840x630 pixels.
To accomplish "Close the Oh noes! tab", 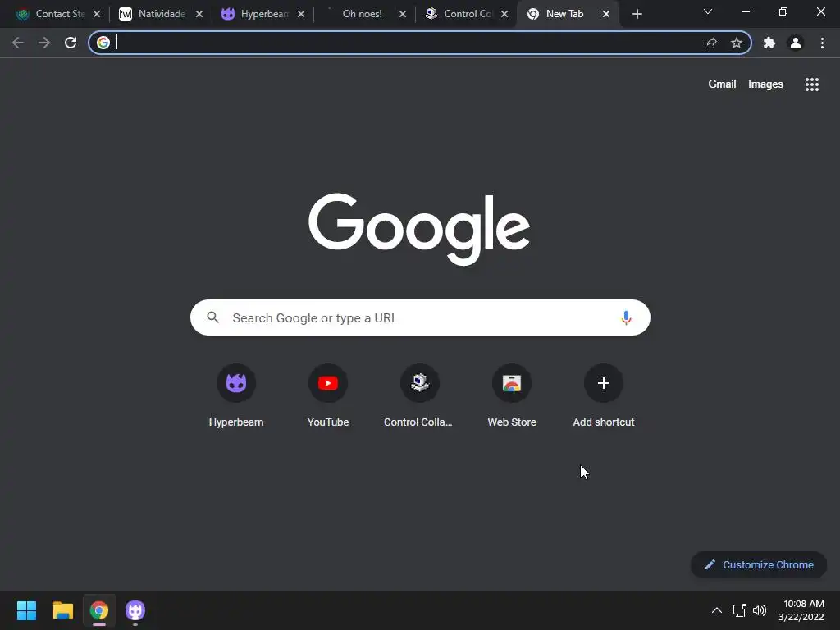I will [x=403, y=14].
